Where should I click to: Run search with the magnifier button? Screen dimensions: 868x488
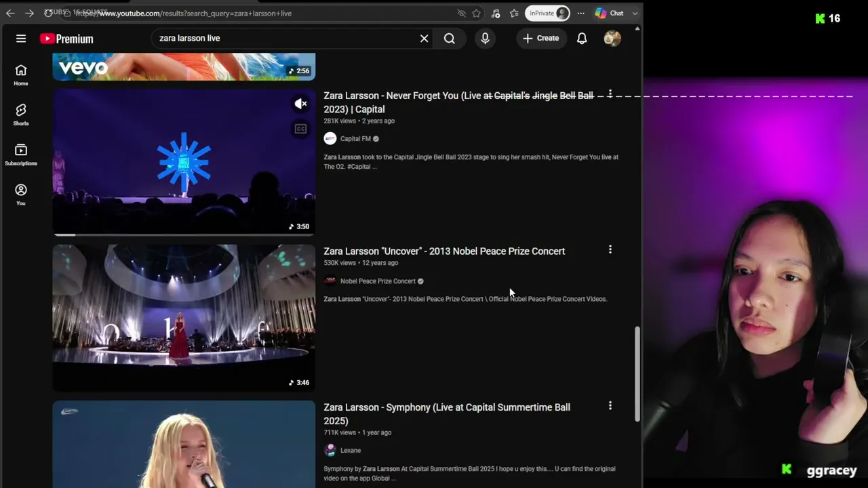[450, 39]
